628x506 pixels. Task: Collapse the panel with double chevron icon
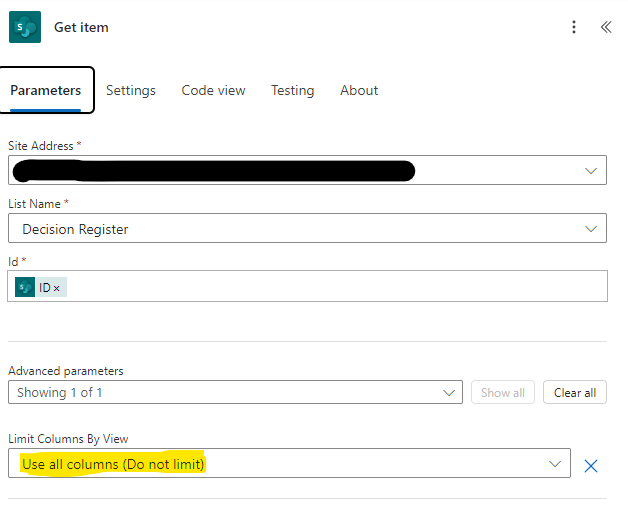(x=606, y=27)
